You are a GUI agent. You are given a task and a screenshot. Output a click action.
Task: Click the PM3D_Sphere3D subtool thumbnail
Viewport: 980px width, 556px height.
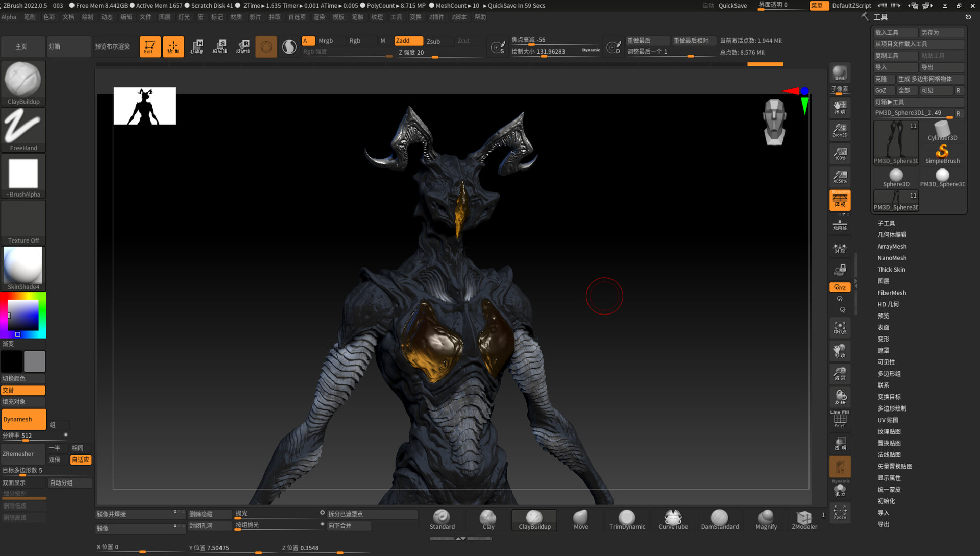point(895,142)
